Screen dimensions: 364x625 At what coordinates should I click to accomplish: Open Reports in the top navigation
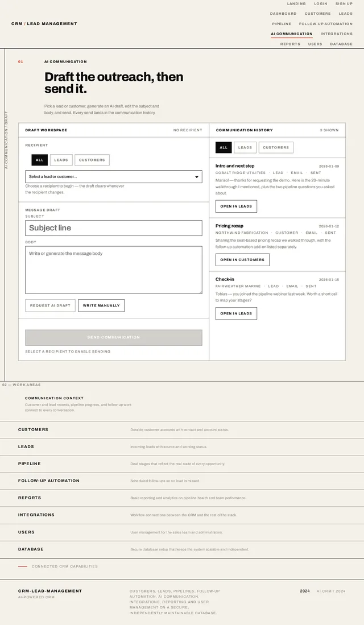point(290,44)
